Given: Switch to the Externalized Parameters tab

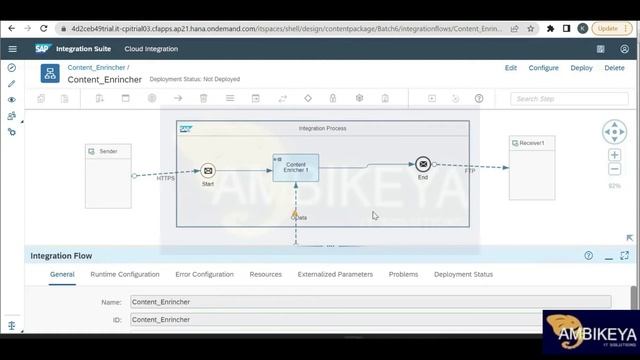Looking at the screenshot, I should [x=335, y=274].
